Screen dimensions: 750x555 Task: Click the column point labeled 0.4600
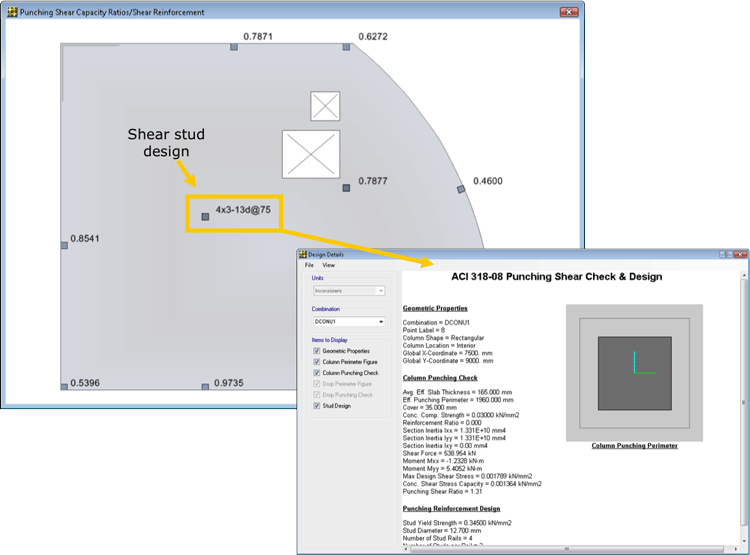click(461, 189)
